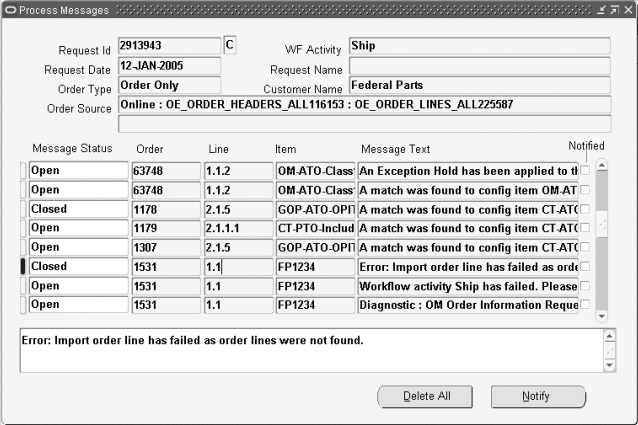This screenshot has width=638, height=425.
Task: Click the An Exception Hold message text
Action: 468,171
